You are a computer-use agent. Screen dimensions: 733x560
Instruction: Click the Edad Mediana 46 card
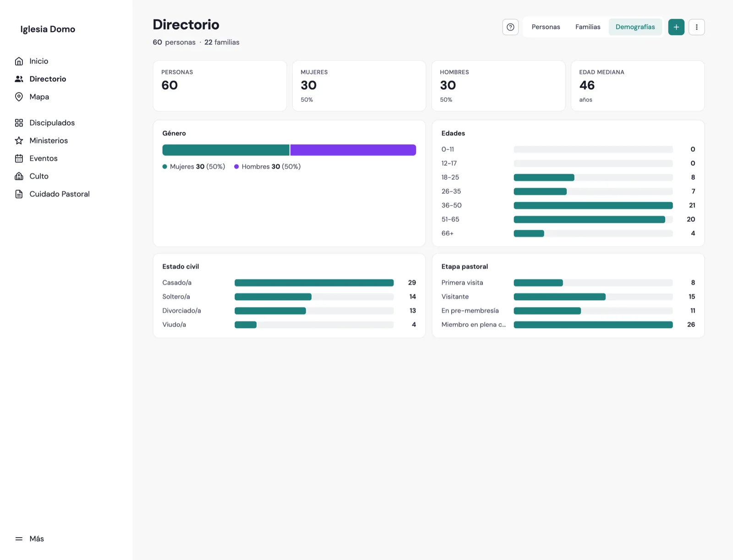(x=638, y=86)
